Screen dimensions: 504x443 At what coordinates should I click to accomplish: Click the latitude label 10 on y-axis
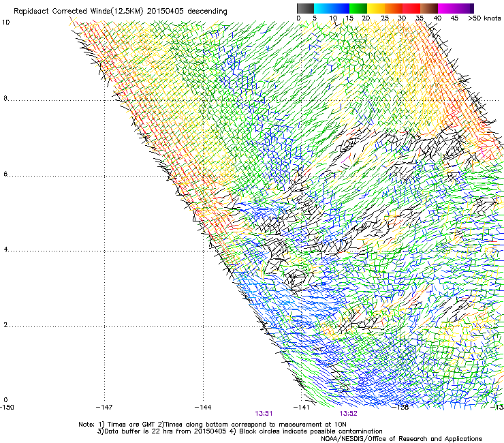click(5, 22)
